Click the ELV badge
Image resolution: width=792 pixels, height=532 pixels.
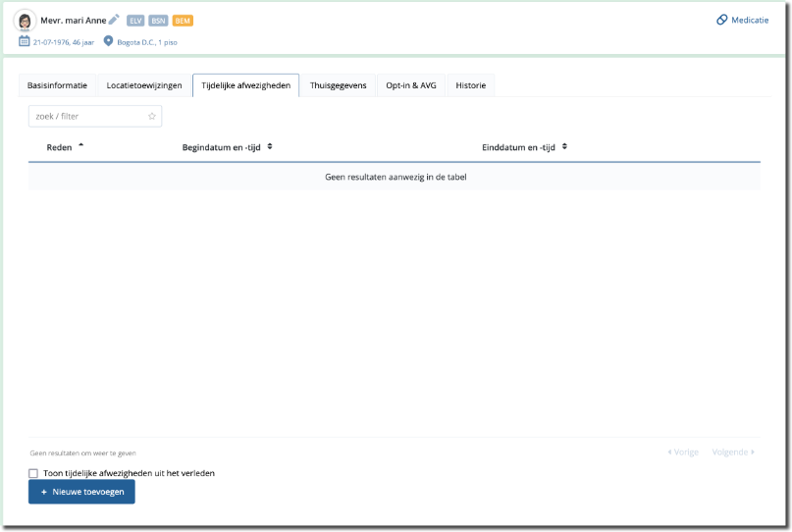[x=135, y=21]
